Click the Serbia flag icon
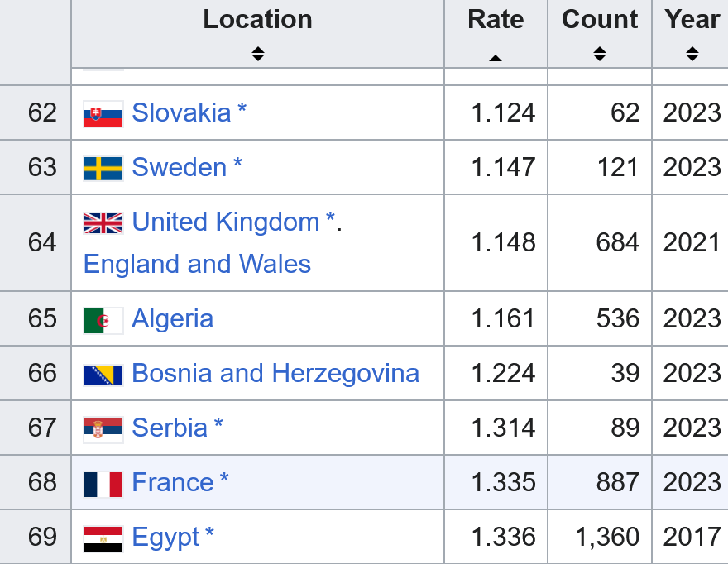728x564 pixels. (x=103, y=428)
